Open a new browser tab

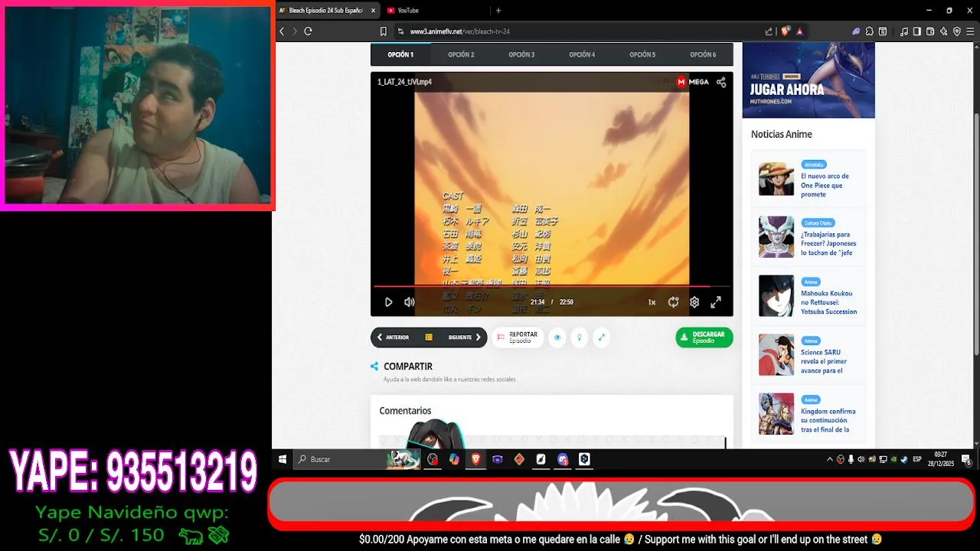tap(498, 11)
